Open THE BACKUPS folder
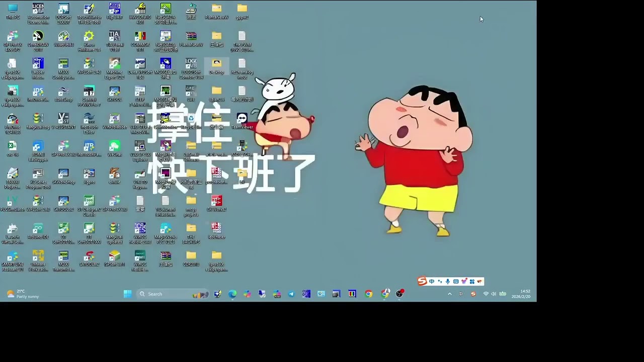The width and height of the screenshot is (644, 362). [x=191, y=234]
